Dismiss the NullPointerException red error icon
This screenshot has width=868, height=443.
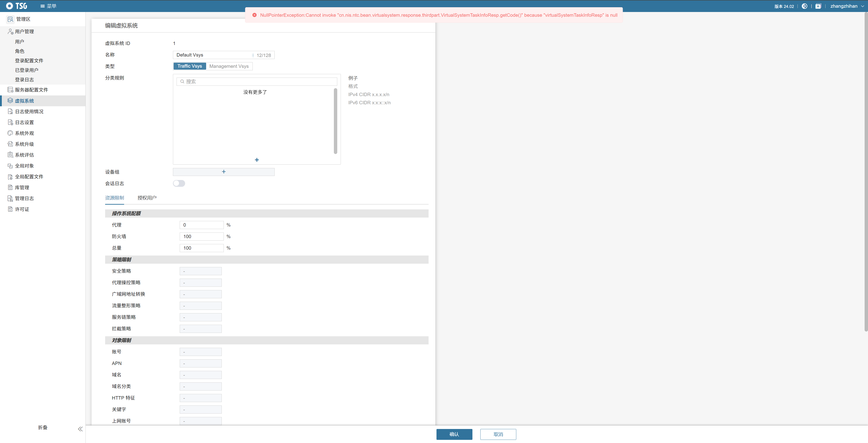[x=255, y=15]
